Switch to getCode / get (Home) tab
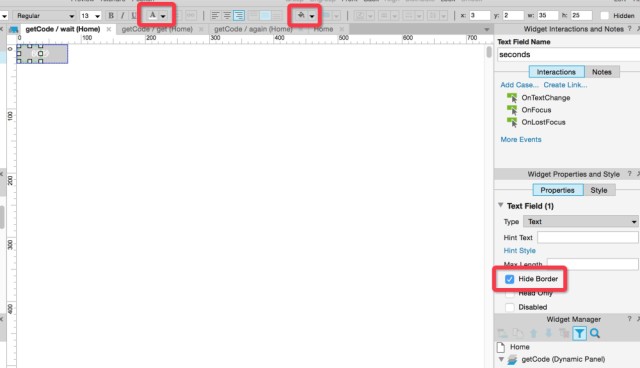Screen dimensions: 640x368 (157, 29)
